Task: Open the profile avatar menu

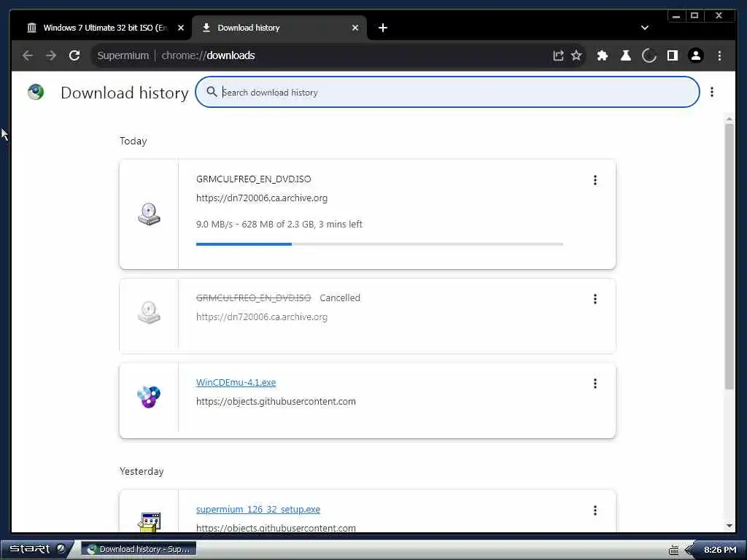Action: (x=695, y=55)
